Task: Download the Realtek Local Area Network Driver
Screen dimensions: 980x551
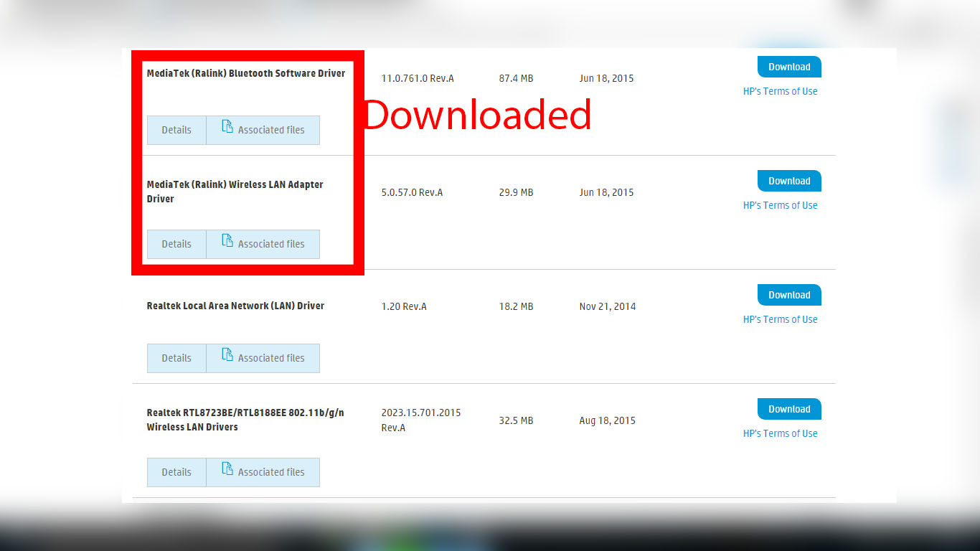Action: [789, 295]
